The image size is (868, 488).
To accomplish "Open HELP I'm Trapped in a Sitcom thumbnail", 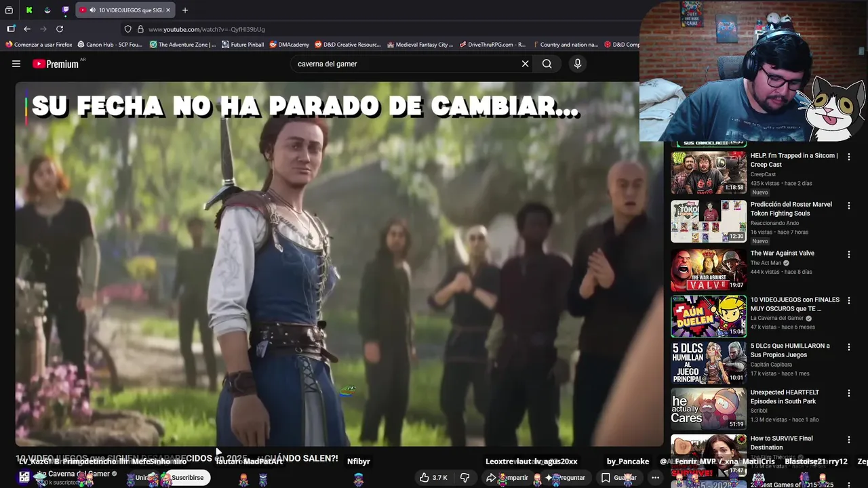I will (709, 173).
